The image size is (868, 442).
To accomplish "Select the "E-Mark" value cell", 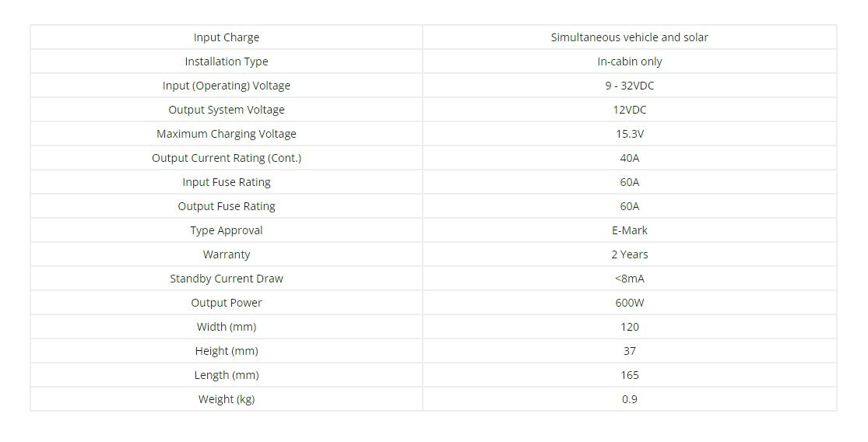I will [x=629, y=230].
